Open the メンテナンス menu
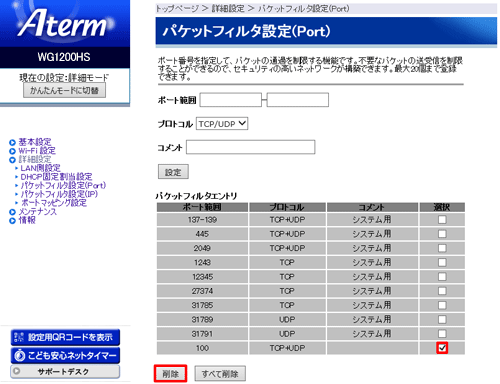500x384 pixels. click(x=38, y=211)
